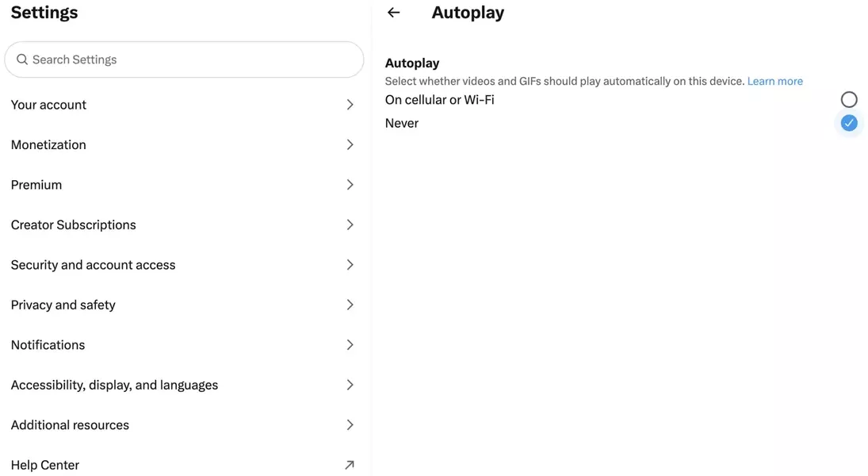Click the Privacy and safety chevron
868x476 pixels.
coord(350,305)
